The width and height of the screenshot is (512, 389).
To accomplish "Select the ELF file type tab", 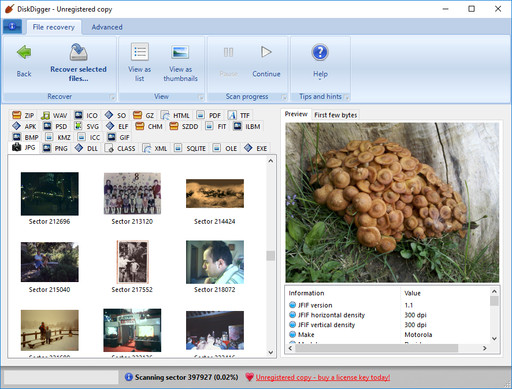I will pyautogui.click(x=117, y=126).
